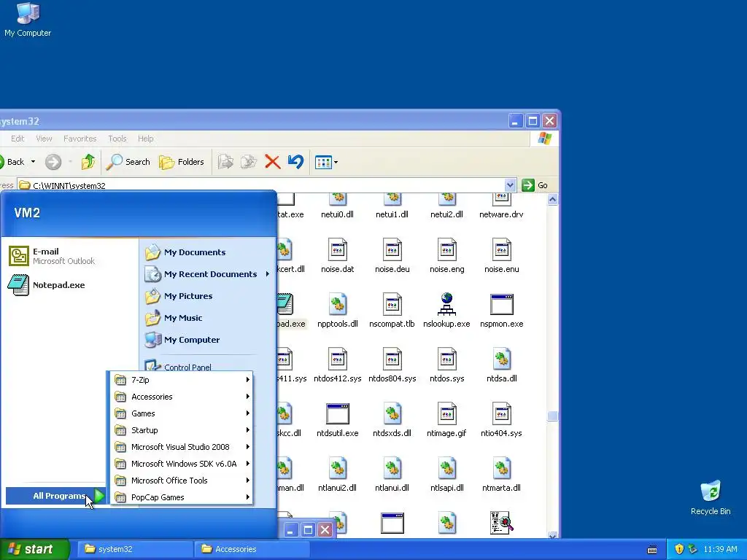Open the View menu
This screenshot has width=747, height=560.
pyautogui.click(x=44, y=139)
